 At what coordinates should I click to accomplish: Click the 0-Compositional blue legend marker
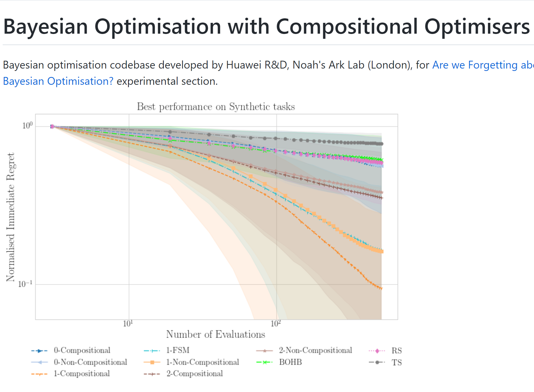[39, 351]
